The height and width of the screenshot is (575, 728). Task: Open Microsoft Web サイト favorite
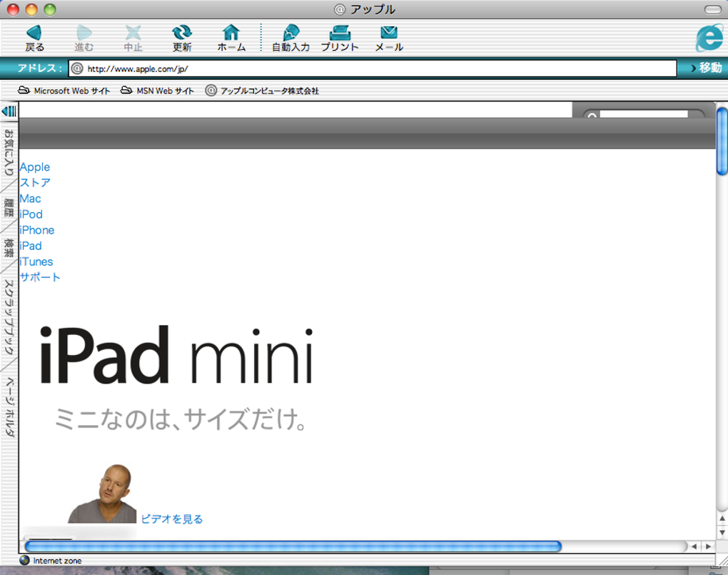(x=64, y=91)
